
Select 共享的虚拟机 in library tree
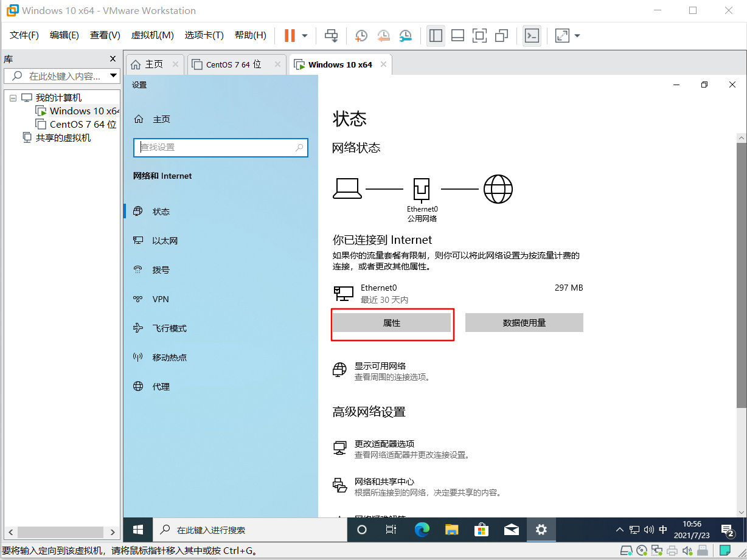[x=57, y=137]
